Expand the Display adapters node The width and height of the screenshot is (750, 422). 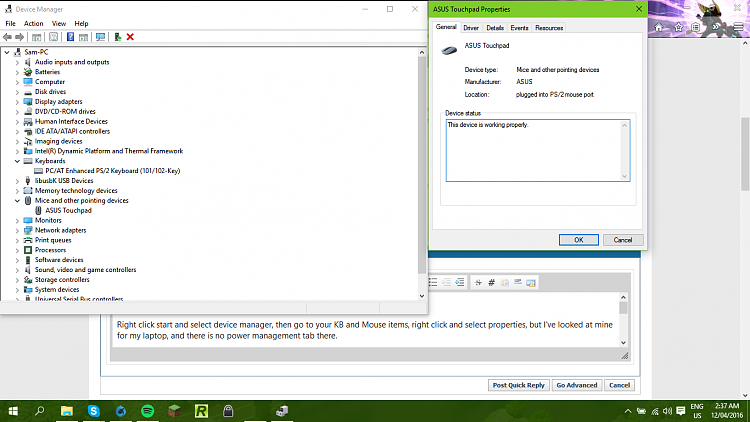[x=17, y=102]
